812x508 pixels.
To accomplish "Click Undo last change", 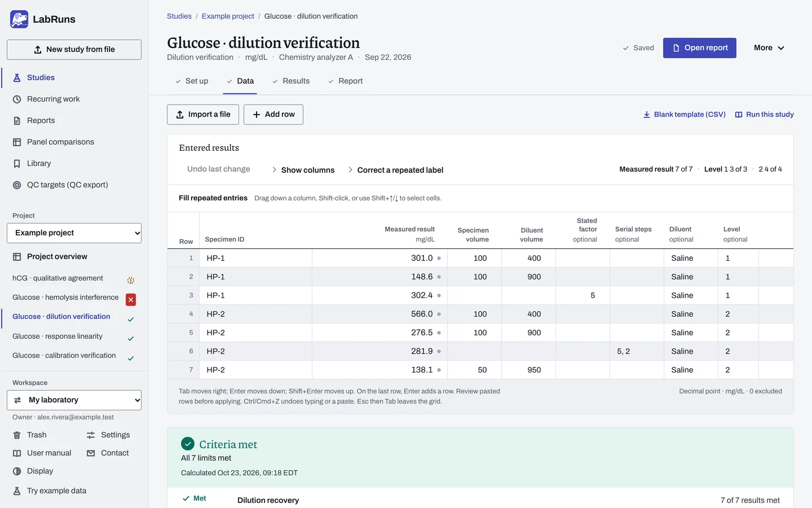I will pyautogui.click(x=219, y=169).
